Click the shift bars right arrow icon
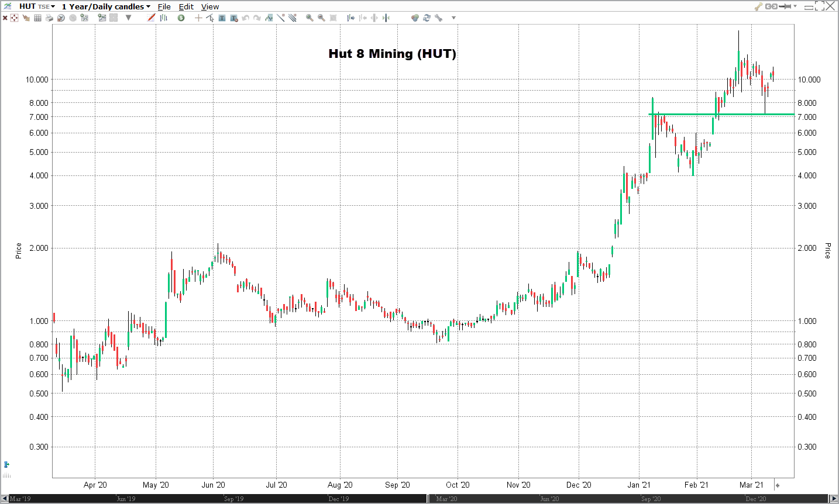Image resolution: width=839 pixels, height=504 pixels. 351,18
